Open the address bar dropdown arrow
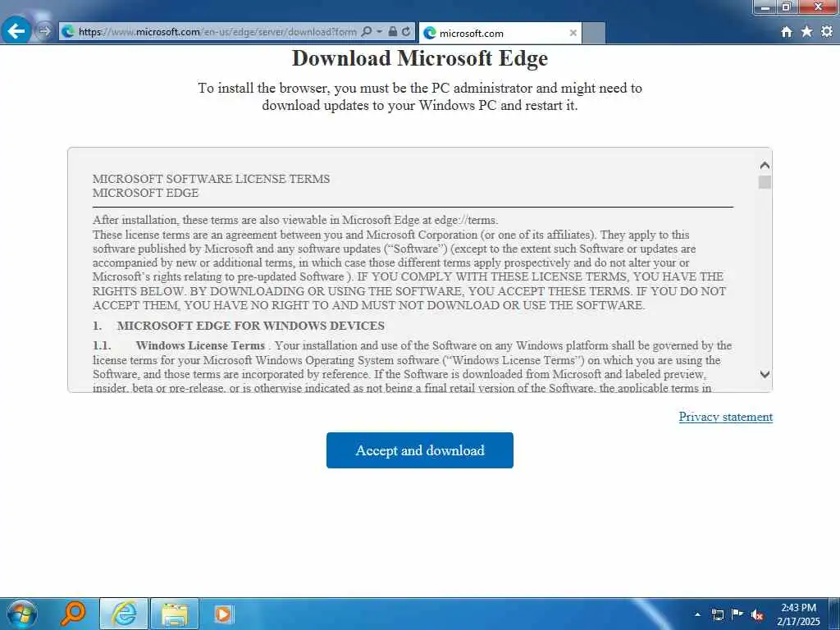840x630 pixels. click(x=379, y=32)
